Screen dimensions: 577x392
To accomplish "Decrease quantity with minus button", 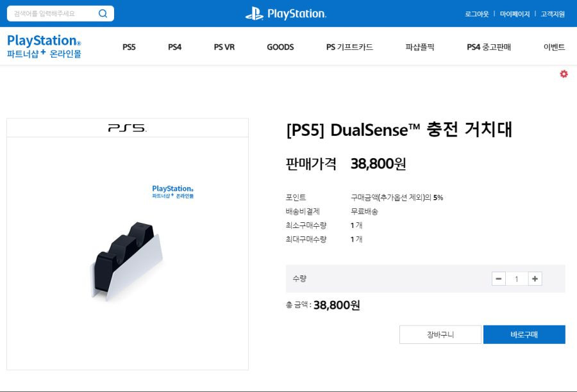I will coord(499,279).
